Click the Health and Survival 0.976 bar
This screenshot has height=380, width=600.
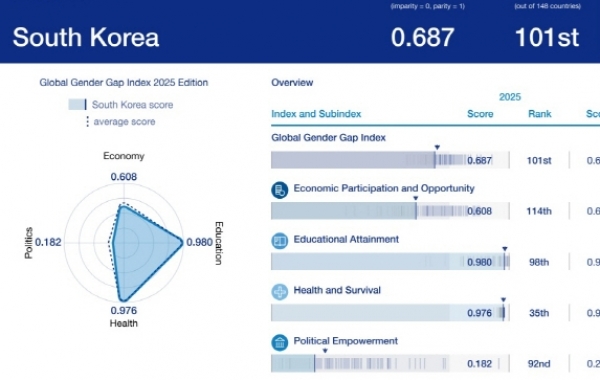(x=390, y=313)
